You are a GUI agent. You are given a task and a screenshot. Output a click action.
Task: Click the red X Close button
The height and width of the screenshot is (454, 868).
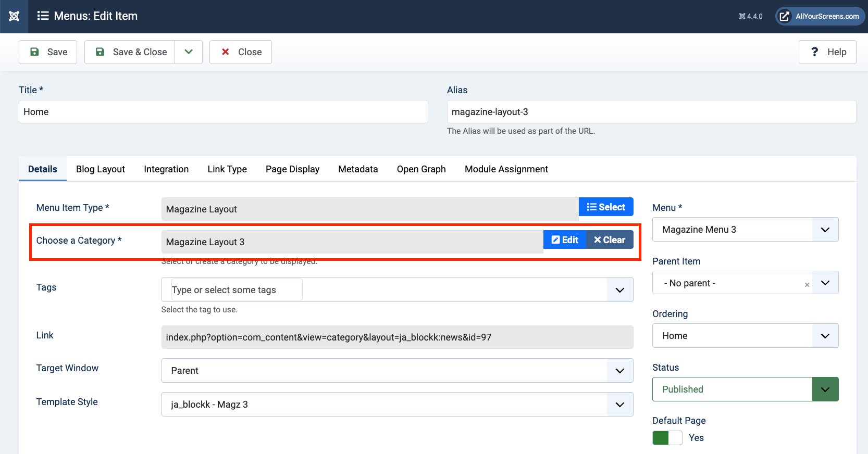click(x=241, y=52)
